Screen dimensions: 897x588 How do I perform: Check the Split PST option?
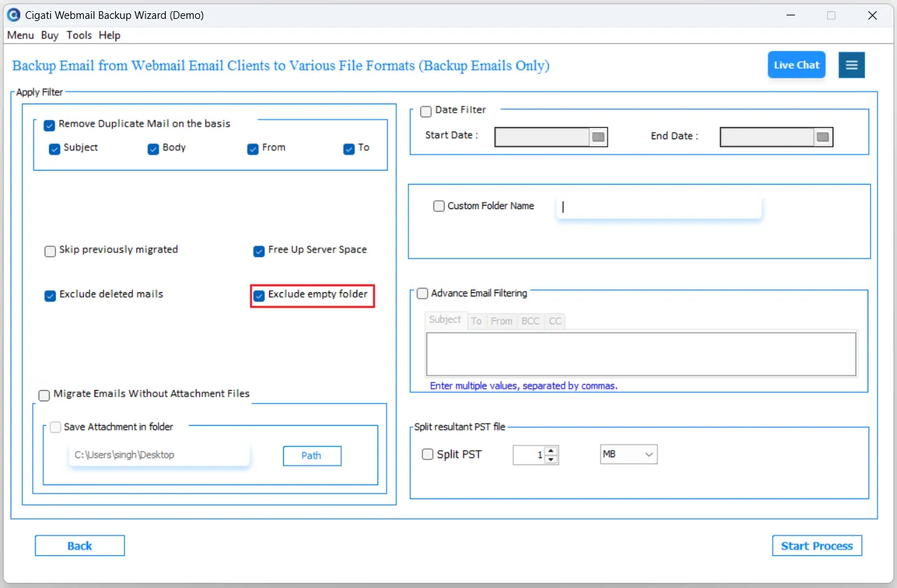428,454
